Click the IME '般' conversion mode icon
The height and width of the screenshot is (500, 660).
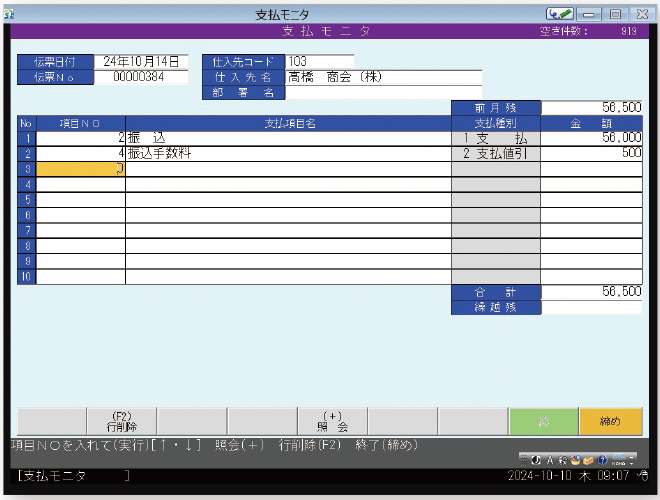(562, 459)
